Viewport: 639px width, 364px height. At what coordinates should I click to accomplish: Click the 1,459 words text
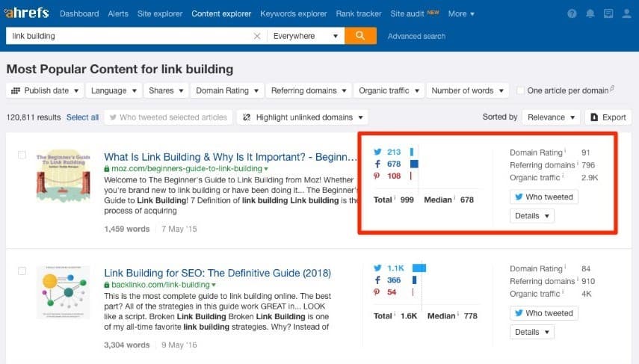(127, 229)
